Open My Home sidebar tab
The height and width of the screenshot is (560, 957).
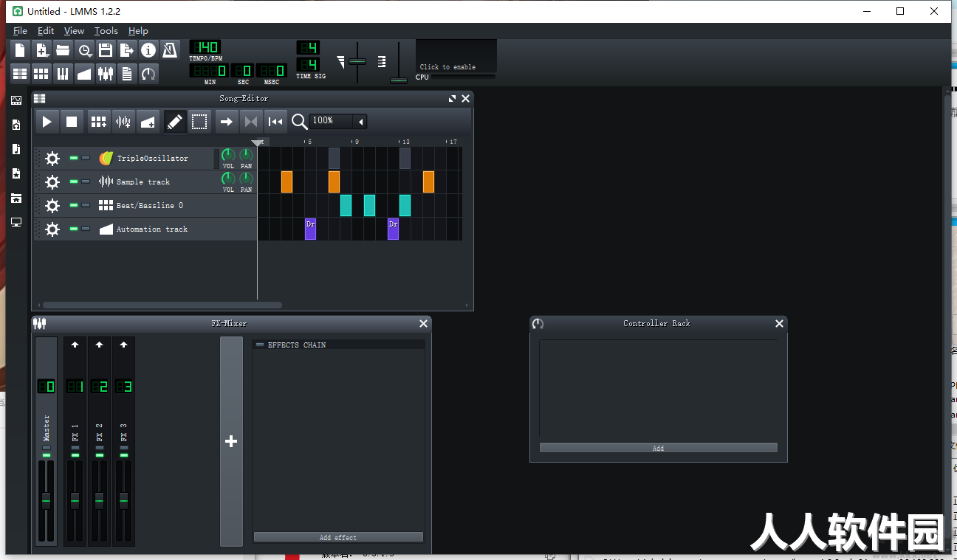click(x=16, y=198)
